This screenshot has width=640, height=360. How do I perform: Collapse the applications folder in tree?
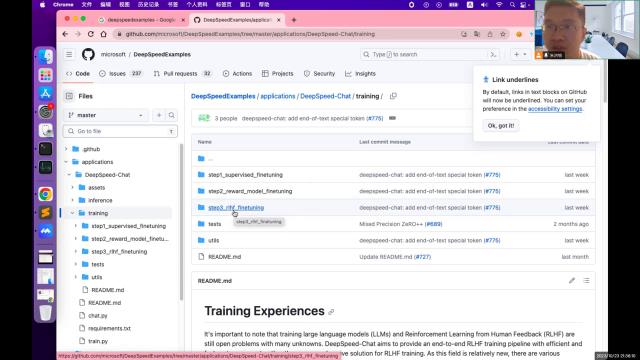tap(66, 162)
